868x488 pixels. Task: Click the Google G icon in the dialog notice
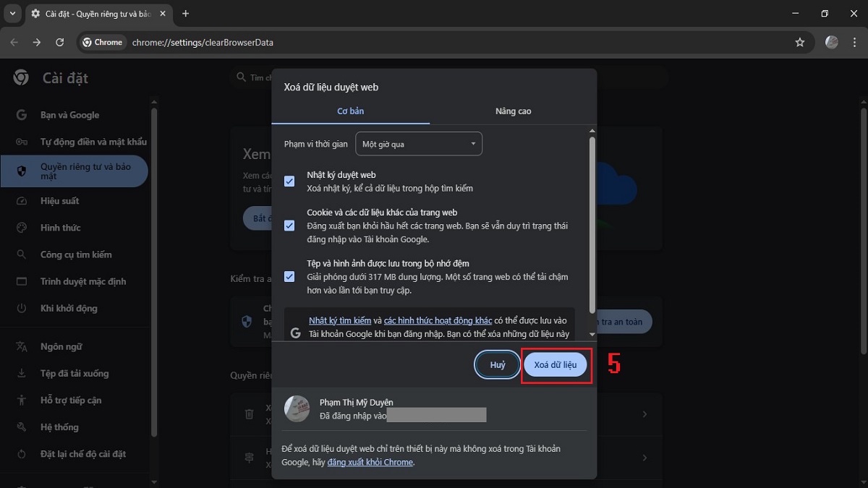pyautogui.click(x=295, y=333)
